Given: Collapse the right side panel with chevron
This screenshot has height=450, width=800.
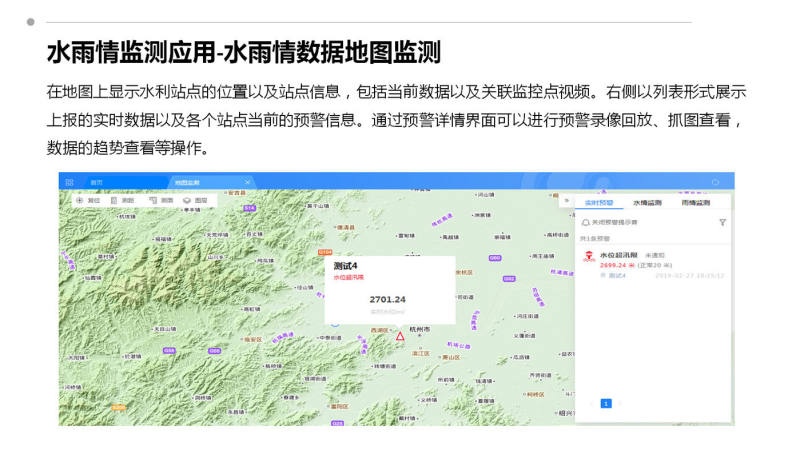Looking at the screenshot, I should [567, 202].
